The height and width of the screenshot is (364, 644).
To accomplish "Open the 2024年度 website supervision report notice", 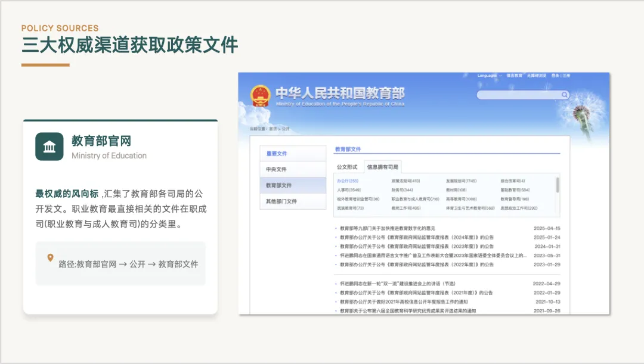I will 416,237.
